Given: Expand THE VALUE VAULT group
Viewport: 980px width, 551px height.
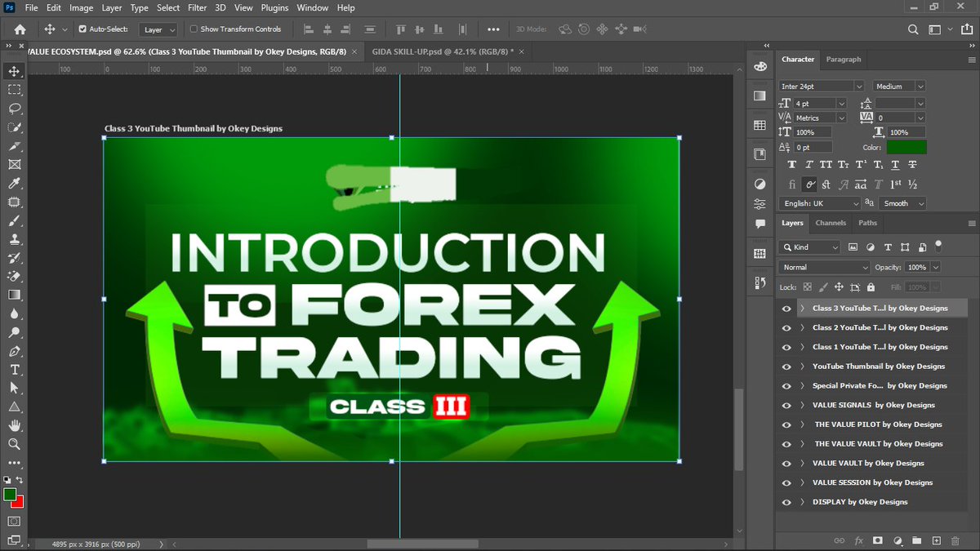Looking at the screenshot, I should pyautogui.click(x=803, y=444).
